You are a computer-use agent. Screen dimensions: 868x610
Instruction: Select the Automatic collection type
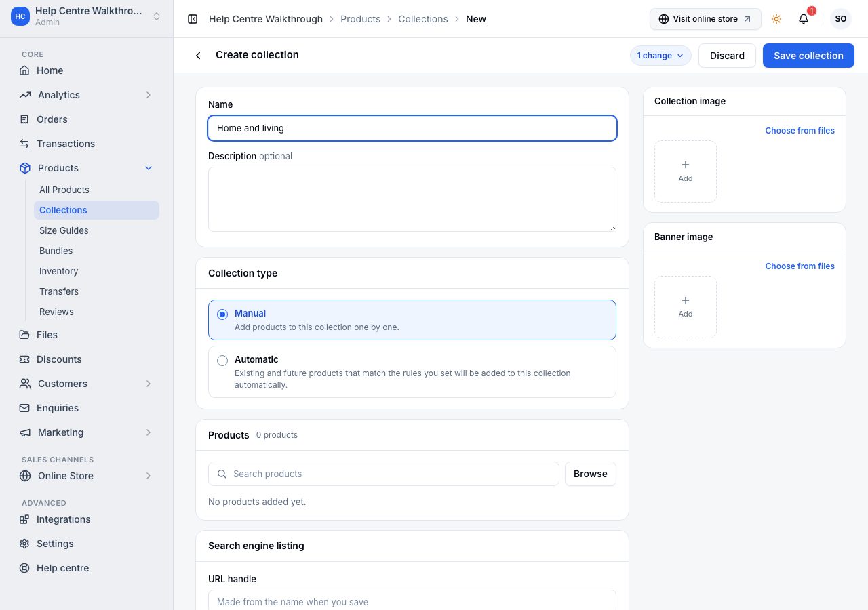pos(412,372)
